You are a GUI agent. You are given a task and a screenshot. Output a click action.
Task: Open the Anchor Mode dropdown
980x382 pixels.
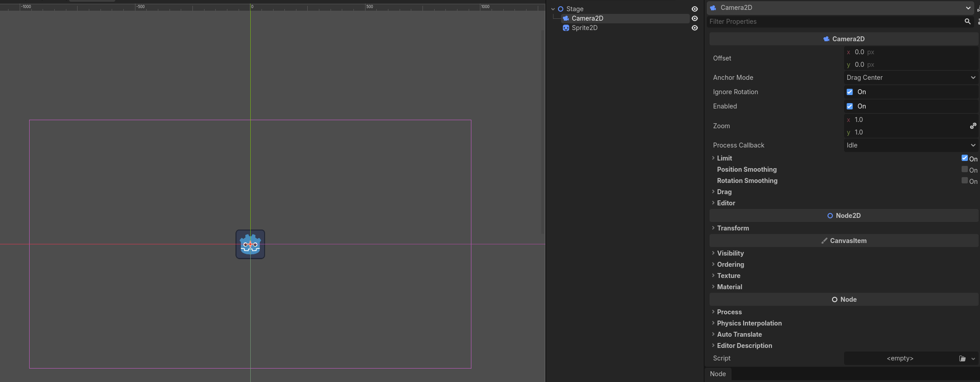(x=910, y=78)
